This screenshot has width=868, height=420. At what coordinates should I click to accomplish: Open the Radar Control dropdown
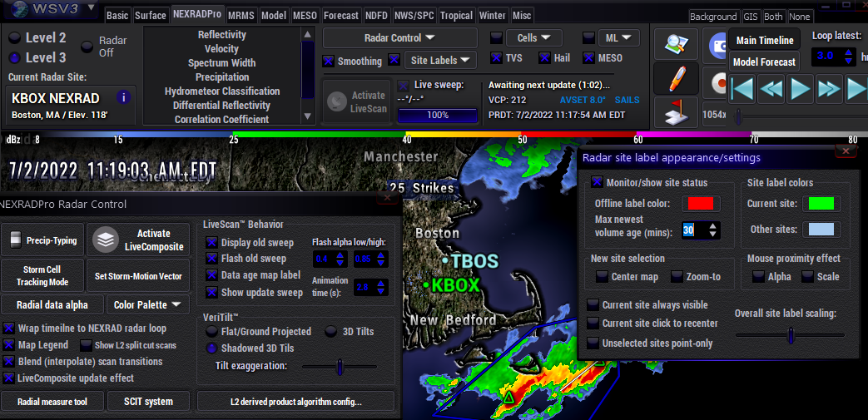(x=399, y=37)
